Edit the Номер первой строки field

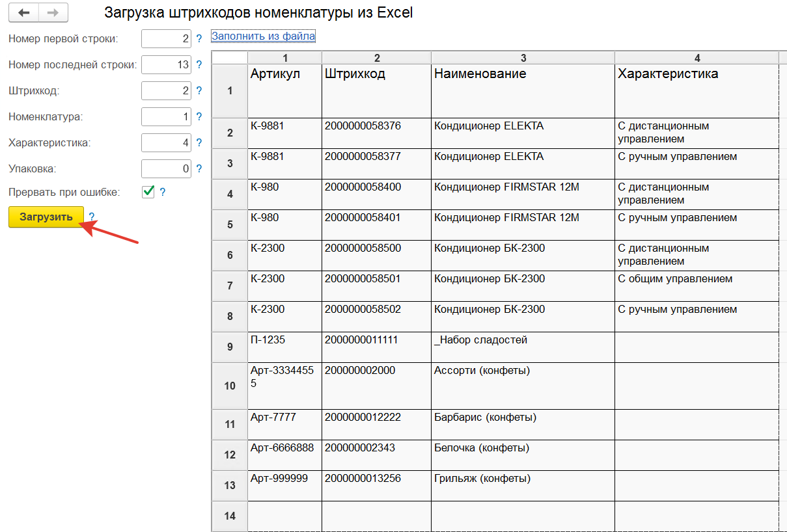(166, 39)
